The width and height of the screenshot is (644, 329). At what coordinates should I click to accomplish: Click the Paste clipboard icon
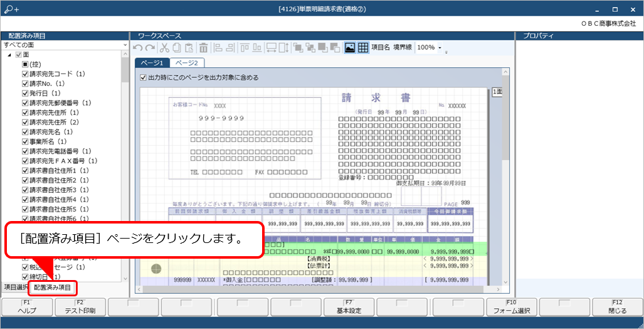pyautogui.click(x=189, y=48)
